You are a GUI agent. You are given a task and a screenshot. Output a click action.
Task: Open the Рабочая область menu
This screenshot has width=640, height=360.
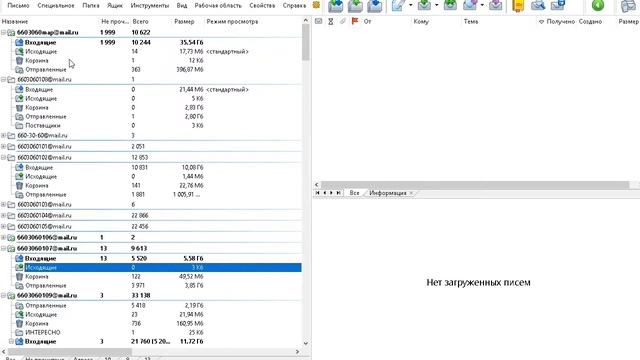218,6
